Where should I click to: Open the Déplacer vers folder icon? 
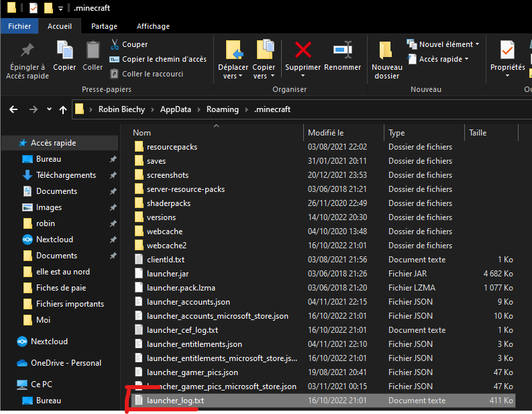[234, 50]
